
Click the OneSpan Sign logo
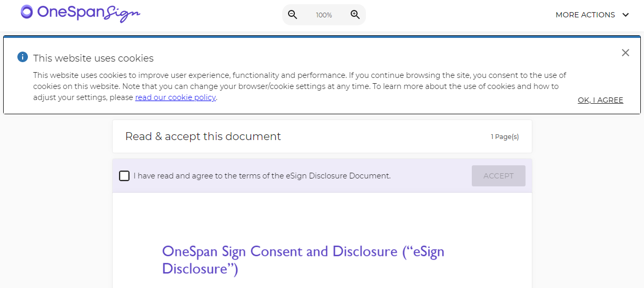81,13
